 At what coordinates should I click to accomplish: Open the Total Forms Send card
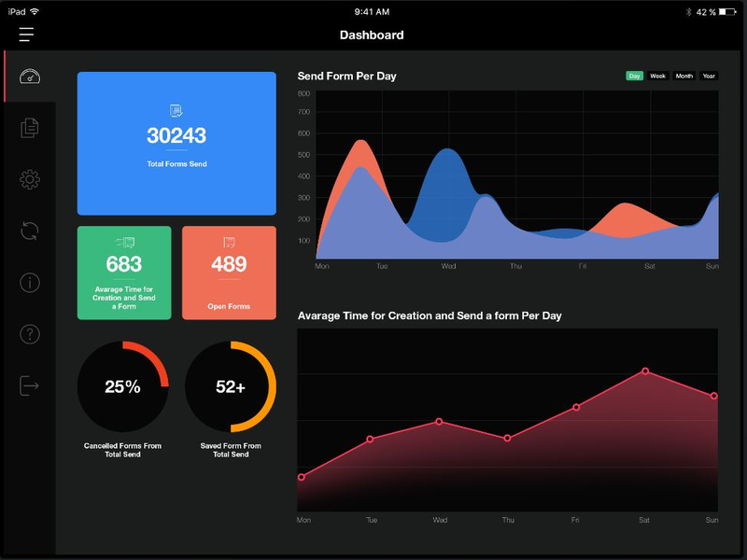click(x=176, y=143)
